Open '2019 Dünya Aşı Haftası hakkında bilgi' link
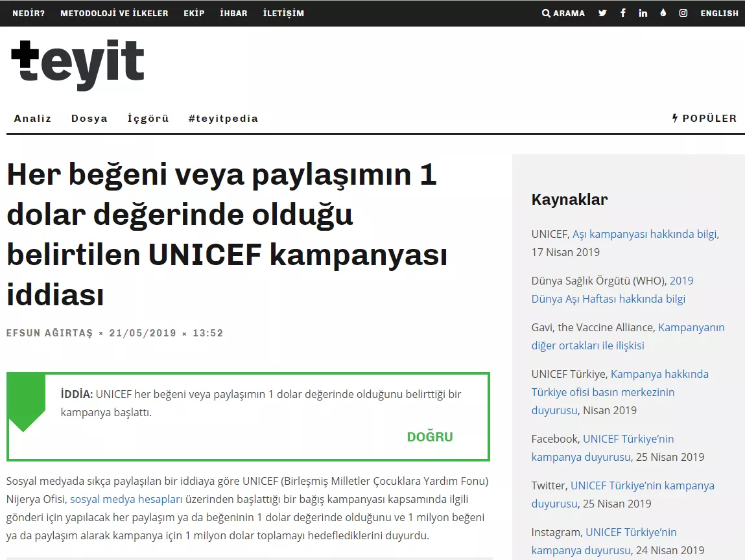Viewport: 745px width, 560px height. point(613,290)
